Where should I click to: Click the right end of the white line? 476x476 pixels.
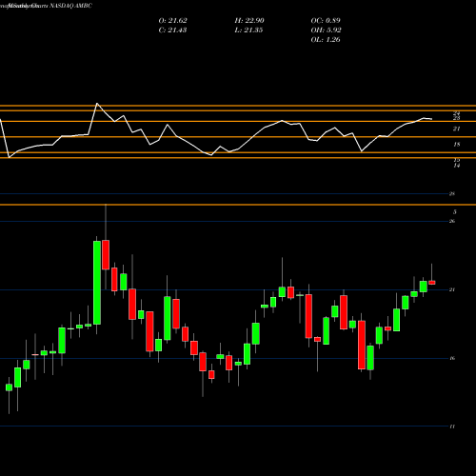pos(431,119)
